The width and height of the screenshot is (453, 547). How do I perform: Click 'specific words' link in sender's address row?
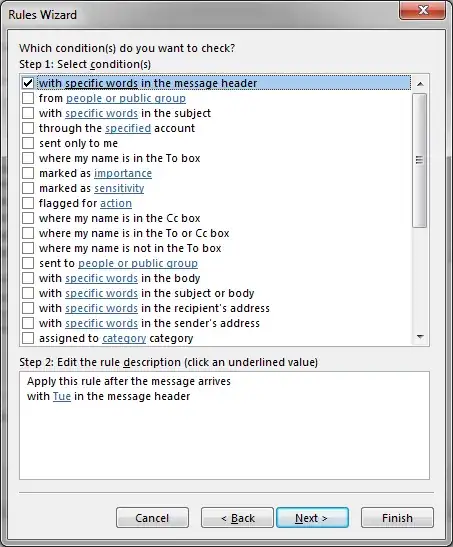point(101,323)
